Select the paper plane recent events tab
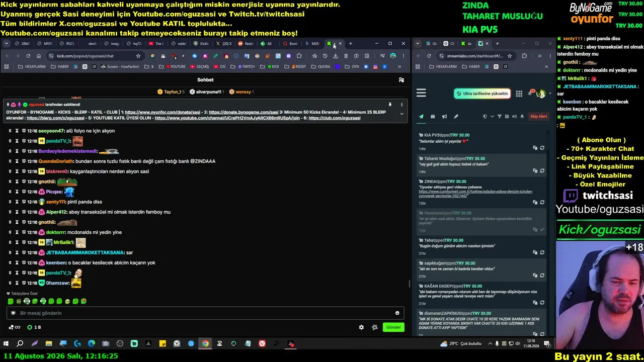This screenshot has width=644, height=362. [x=421, y=117]
